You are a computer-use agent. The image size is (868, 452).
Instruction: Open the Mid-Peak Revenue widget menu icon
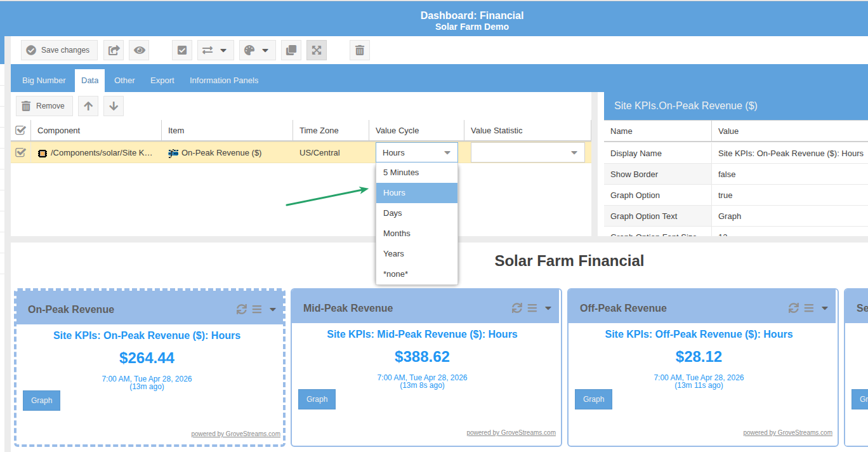tap(532, 308)
